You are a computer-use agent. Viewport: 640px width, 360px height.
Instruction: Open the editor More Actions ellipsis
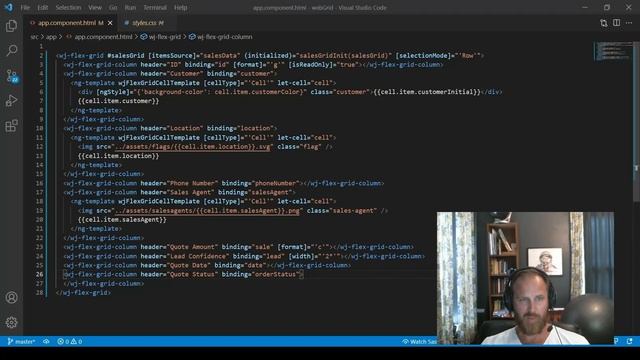(629, 23)
